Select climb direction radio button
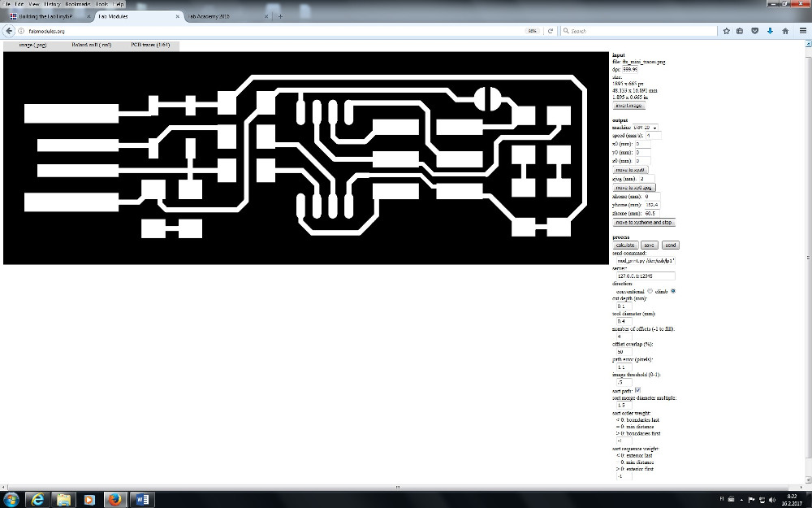 click(673, 291)
